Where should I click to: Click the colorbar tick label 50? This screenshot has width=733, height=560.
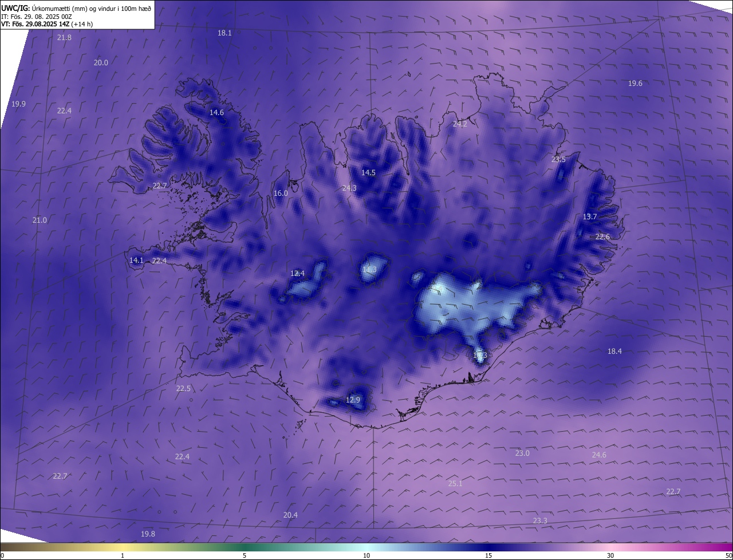point(728,555)
